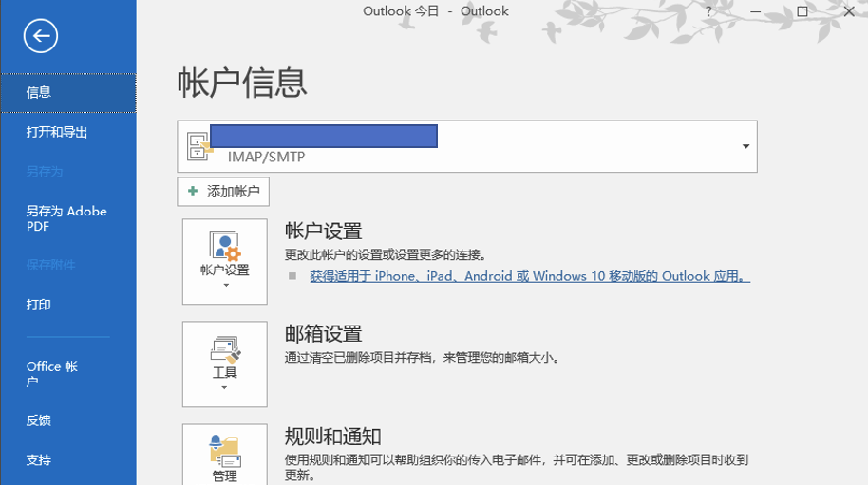Image resolution: width=868 pixels, height=485 pixels.
Task: Click the 管理 rules and alerts button
Action: click(x=225, y=455)
